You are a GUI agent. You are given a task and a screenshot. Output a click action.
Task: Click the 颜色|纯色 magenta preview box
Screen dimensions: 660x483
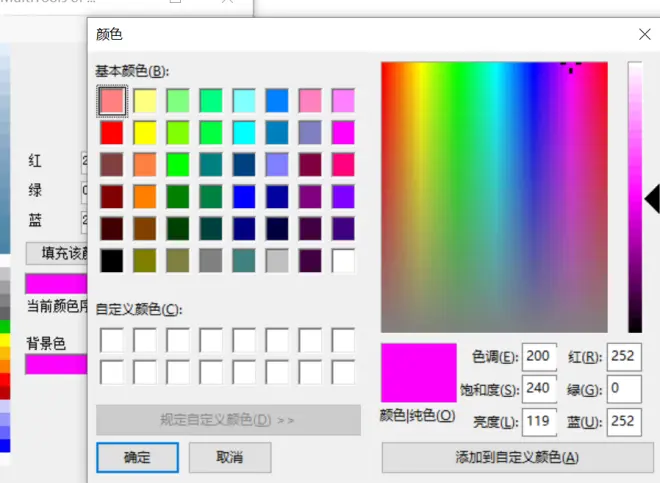tap(419, 373)
